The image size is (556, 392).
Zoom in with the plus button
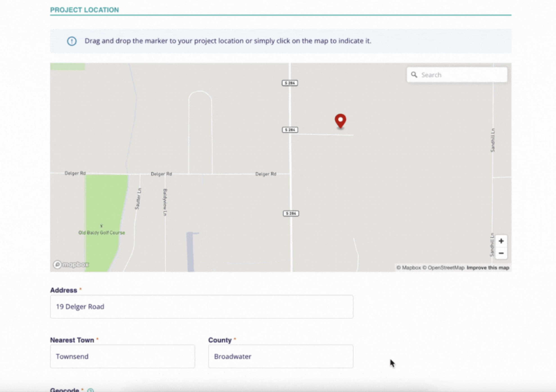click(x=501, y=241)
